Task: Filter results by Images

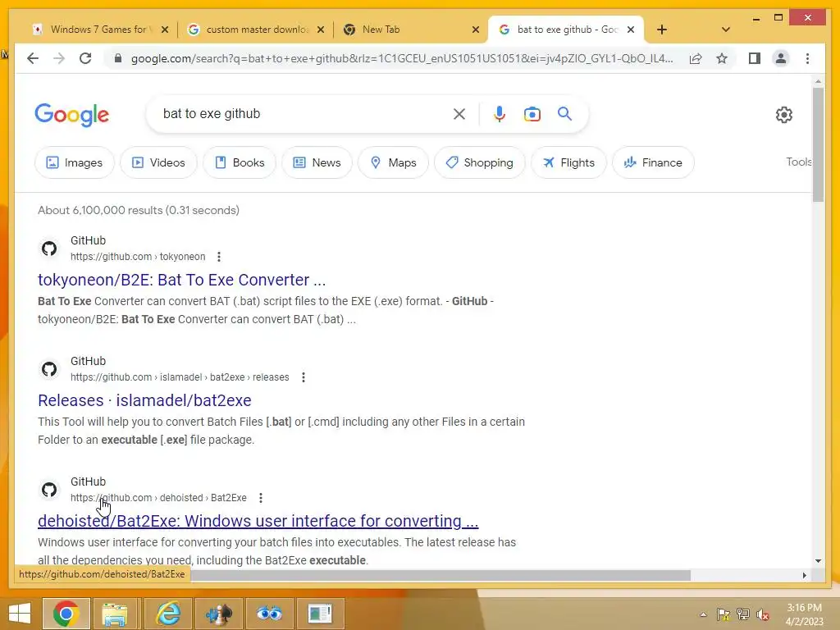Action: click(75, 162)
